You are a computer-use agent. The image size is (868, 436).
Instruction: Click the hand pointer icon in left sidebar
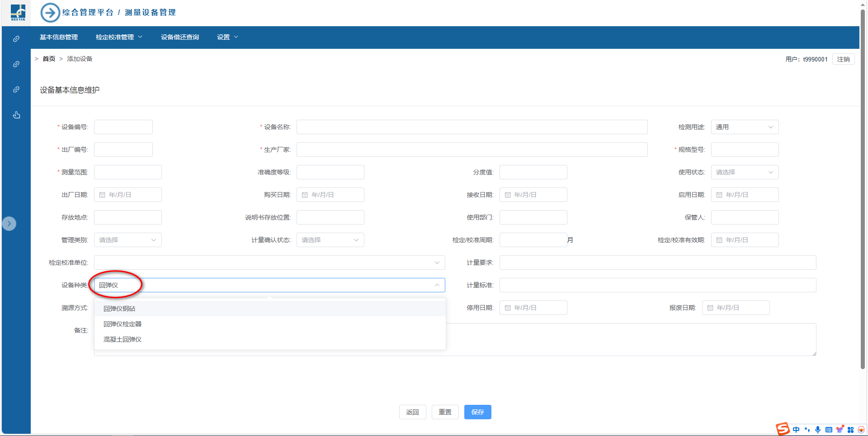coord(16,115)
